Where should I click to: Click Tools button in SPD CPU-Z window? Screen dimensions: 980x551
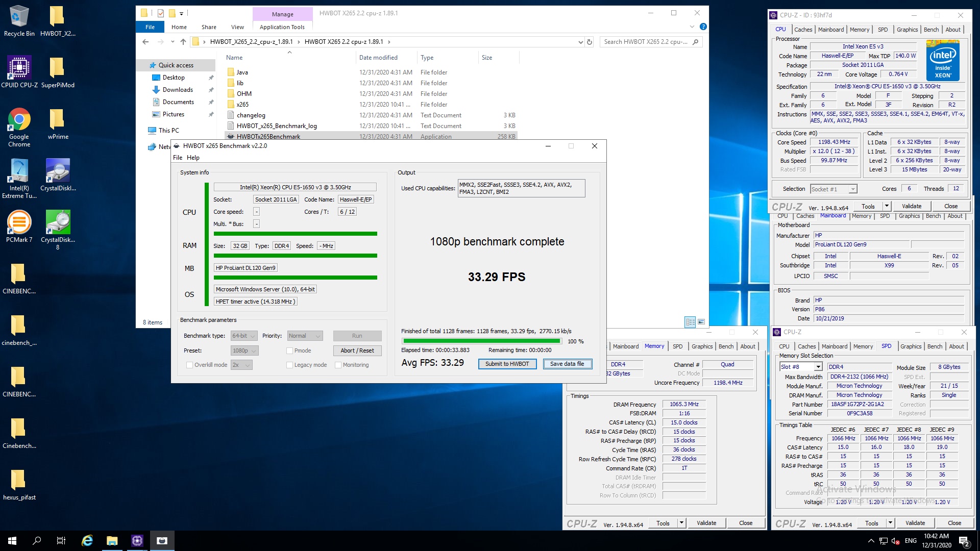pyautogui.click(x=872, y=523)
